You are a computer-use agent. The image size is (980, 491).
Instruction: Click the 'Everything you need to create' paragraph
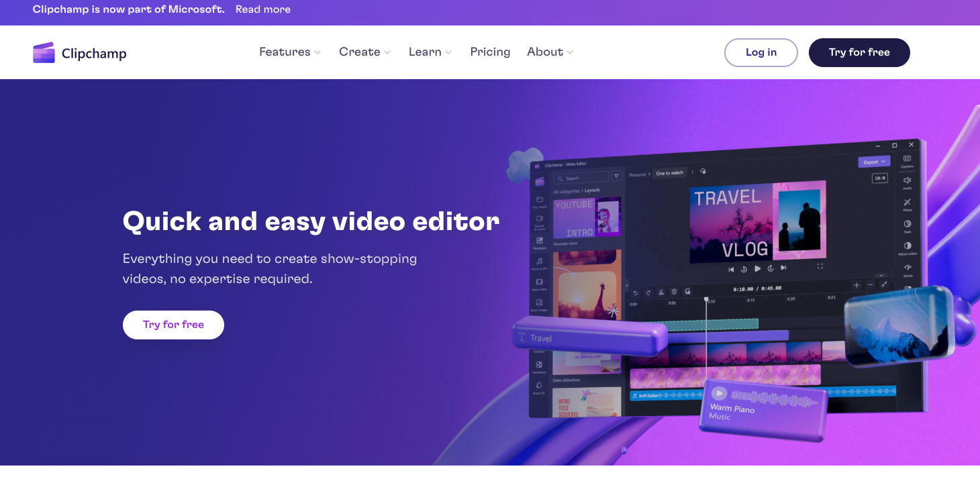tap(270, 268)
